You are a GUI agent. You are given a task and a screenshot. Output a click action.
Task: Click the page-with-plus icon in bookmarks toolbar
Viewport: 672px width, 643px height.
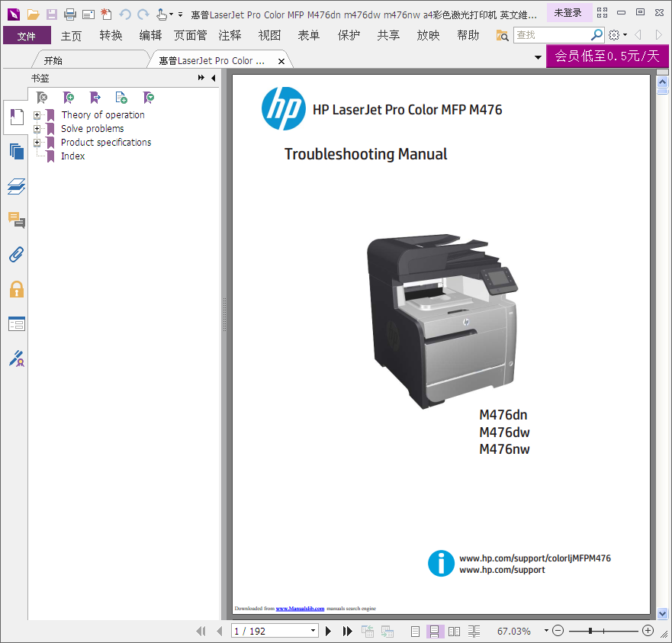(121, 98)
